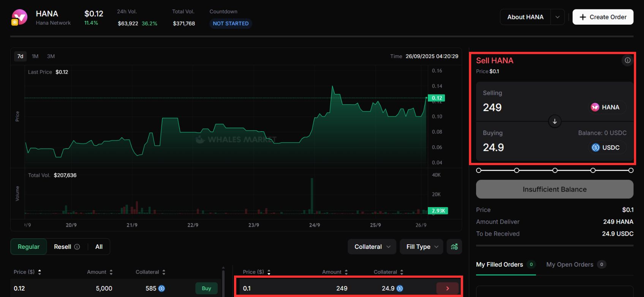Click the 24h Vol. value $63,922
The image size is (644, 297).
[128, 24]
